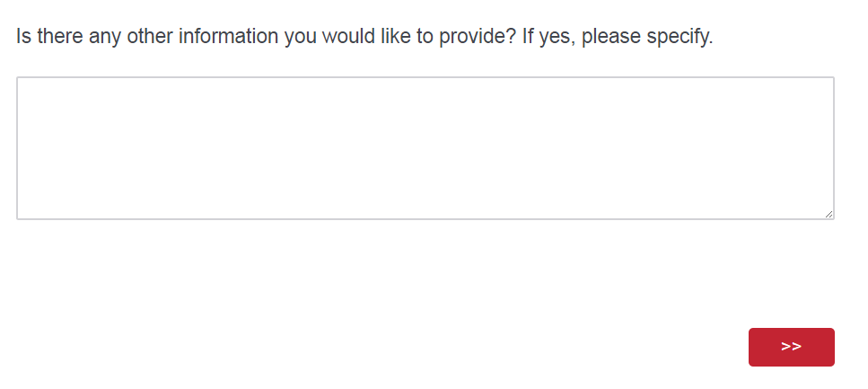The height and width of the screenshot is (389, 868).
Task: Proceed using the red arrow button
Action: point(791,347)
